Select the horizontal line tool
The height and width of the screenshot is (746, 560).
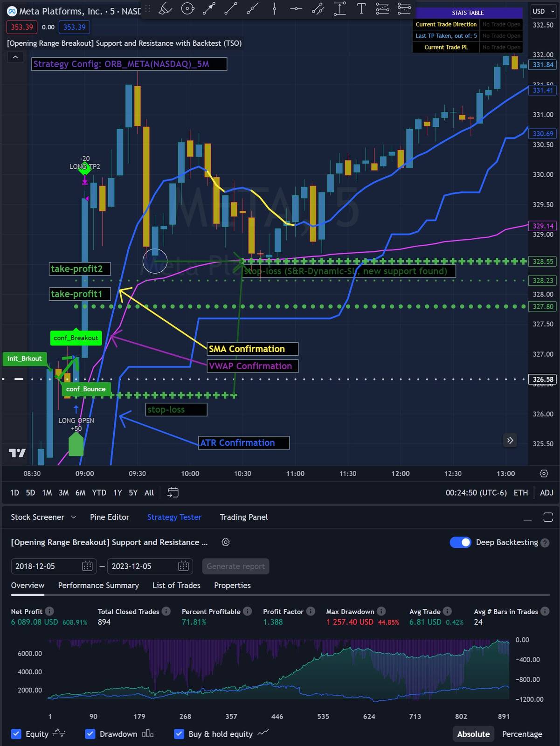click(x=296, y=8)
